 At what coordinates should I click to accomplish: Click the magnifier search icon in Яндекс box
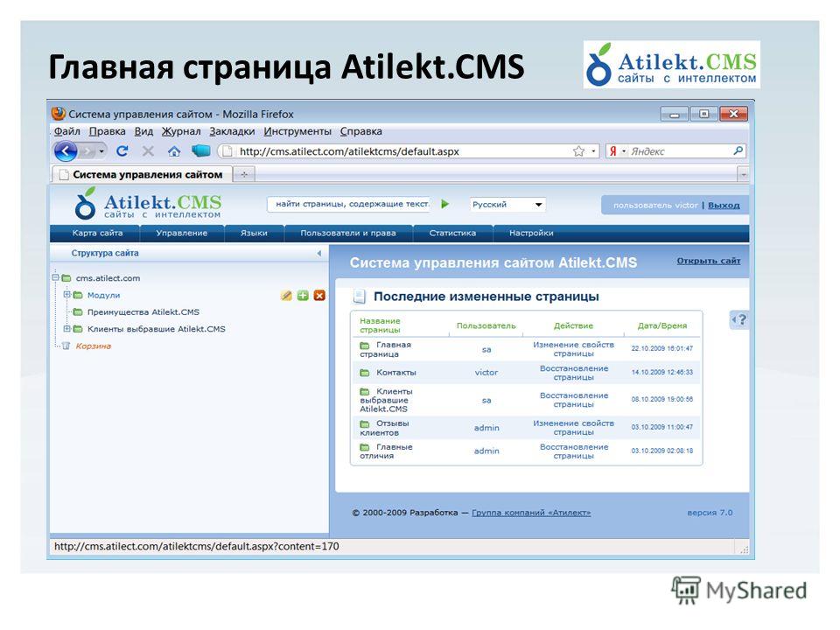pyautogui.click(x=738, y=151)
